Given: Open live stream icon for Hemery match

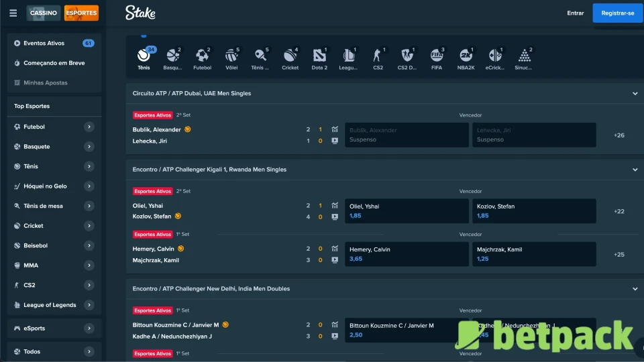Looking at the screenshot, I should coord(335,260).
